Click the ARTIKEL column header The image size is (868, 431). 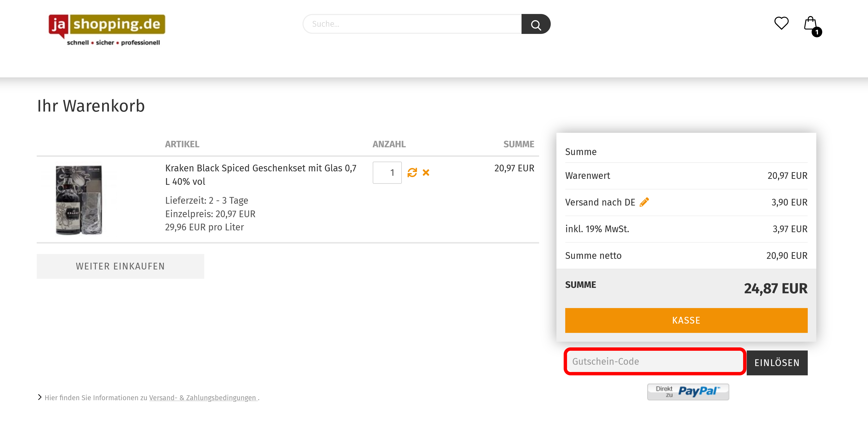[182, 144]
